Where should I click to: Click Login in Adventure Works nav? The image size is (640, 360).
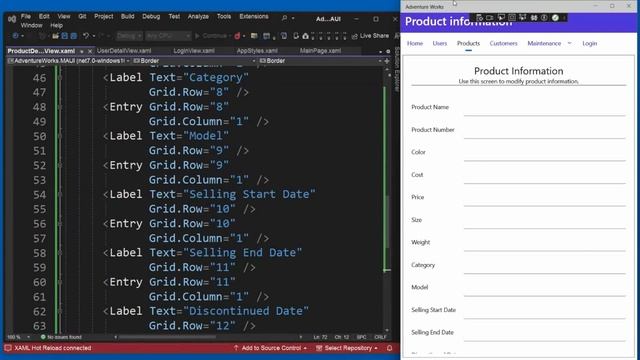pos(589,43)
